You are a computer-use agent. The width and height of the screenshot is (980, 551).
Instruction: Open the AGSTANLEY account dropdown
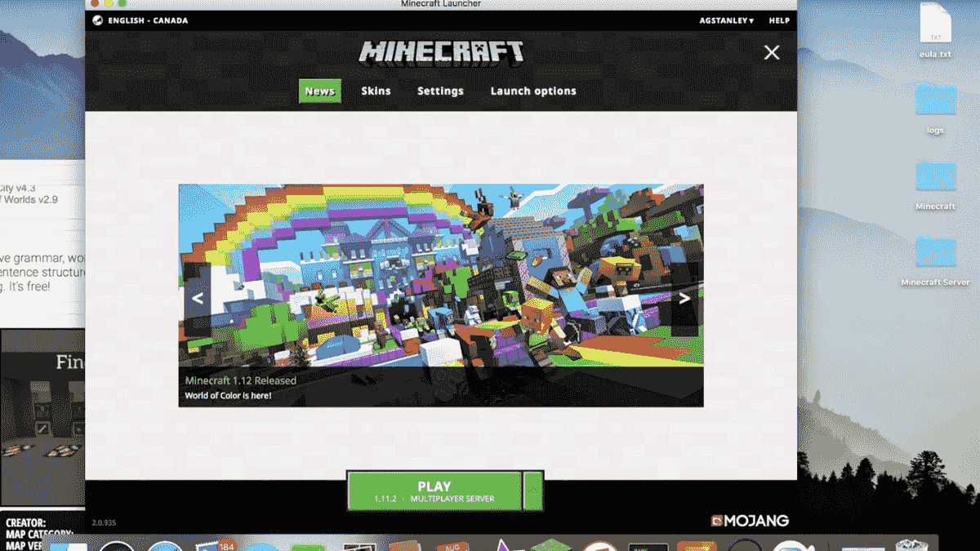(726, 20)
